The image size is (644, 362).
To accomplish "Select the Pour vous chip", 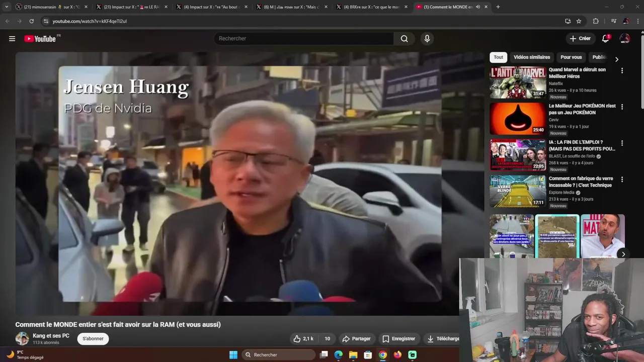I will [x=571, y=57].
